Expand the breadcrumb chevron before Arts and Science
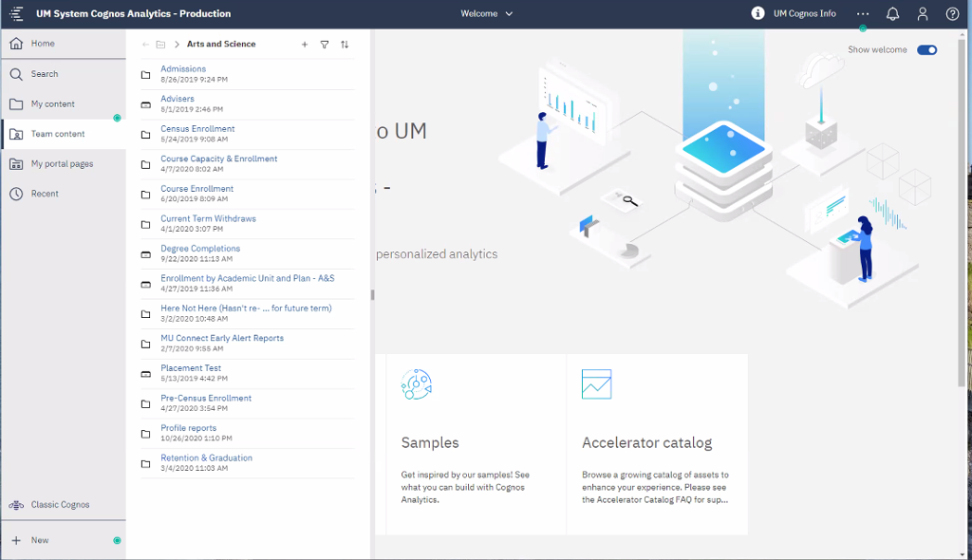 (177, 45)
